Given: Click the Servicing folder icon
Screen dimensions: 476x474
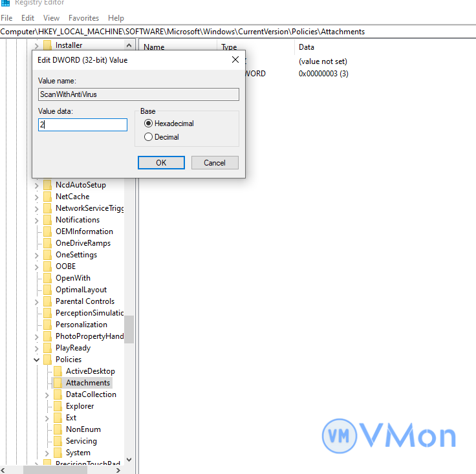Looking at the screenshot, I should 58,441.
